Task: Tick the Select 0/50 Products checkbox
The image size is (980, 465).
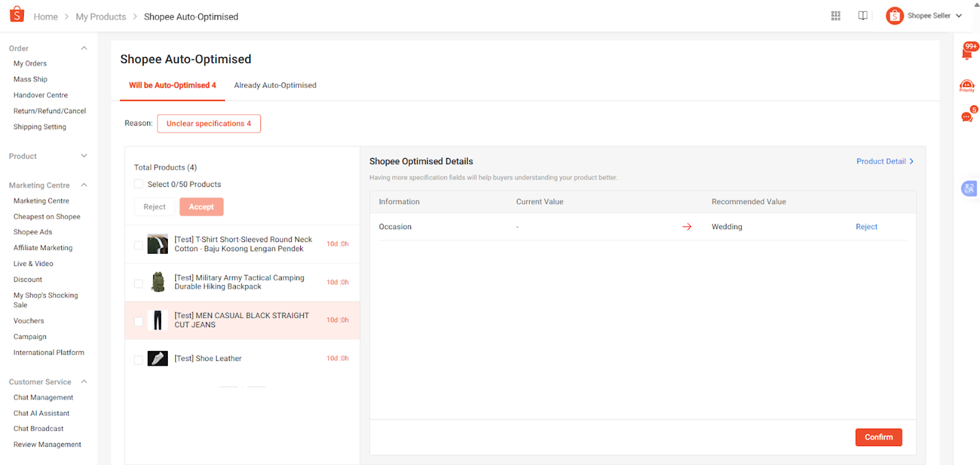Action: (x=138, y=184)
